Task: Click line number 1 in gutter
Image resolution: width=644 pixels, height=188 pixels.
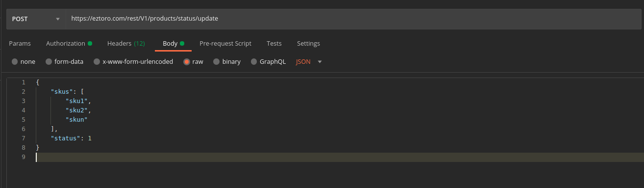Action: 23,82
